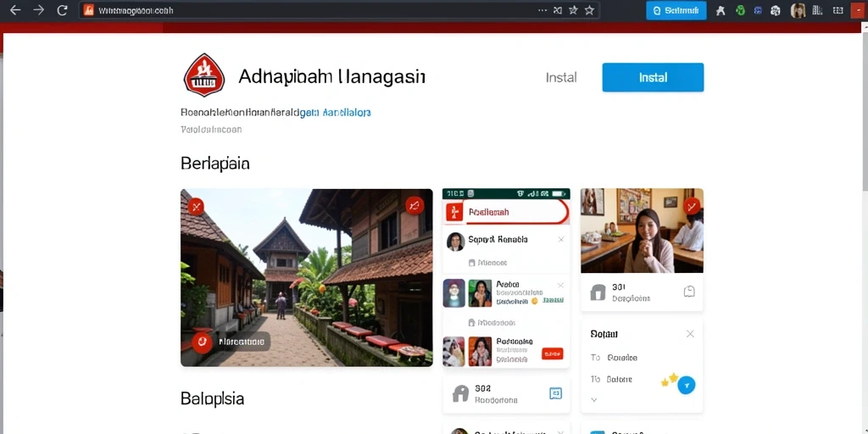Dismiss the Aeaba row with X

coord(560,286)
